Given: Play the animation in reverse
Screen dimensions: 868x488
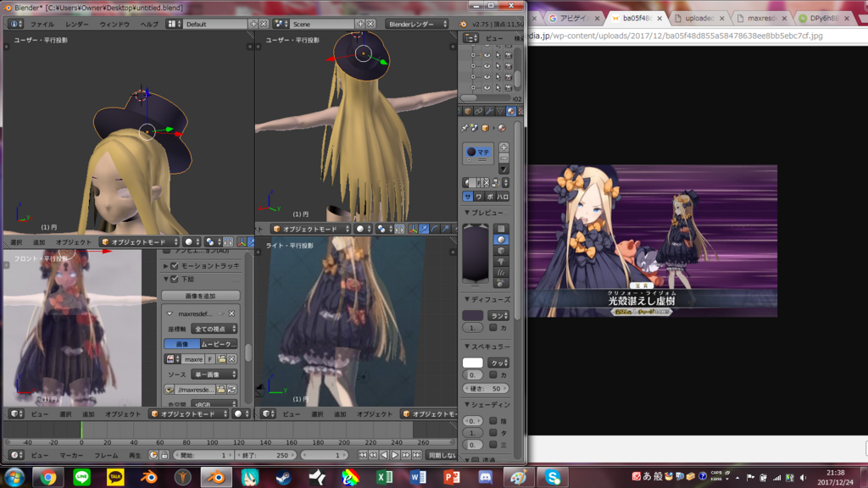Looking at the screenshot, I should (x=384, y=455).
